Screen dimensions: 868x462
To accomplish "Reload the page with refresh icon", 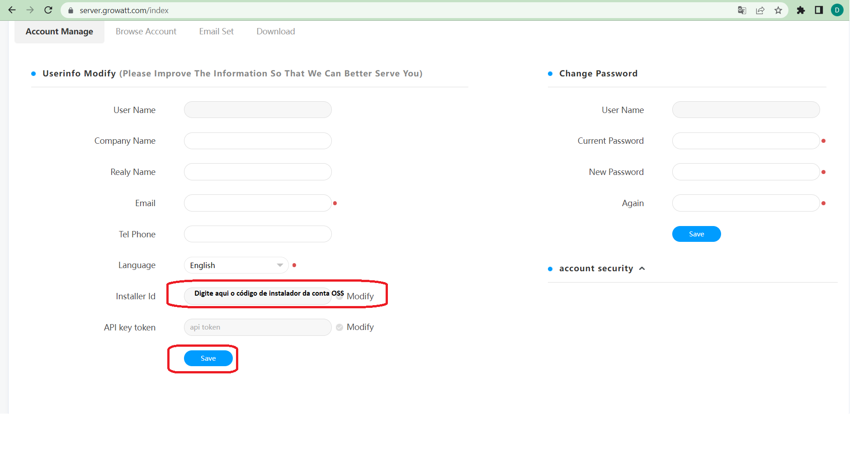I will 48,10.
